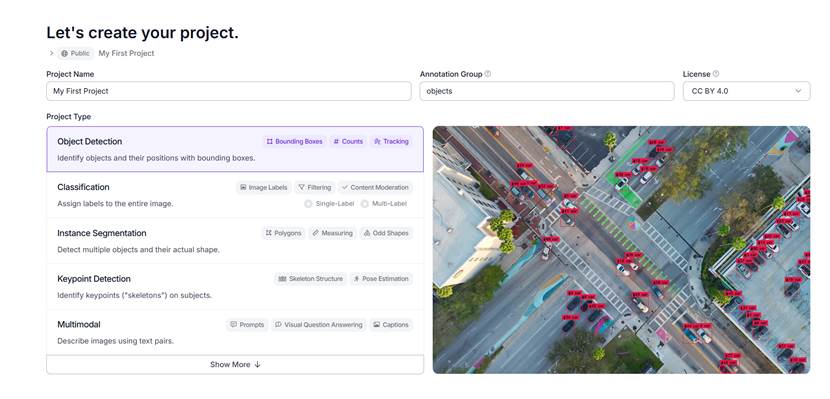Click text Detect multiple objects and their shape
Image resolution: width=830 pixels, height=399 pixels.
[138, 249]
